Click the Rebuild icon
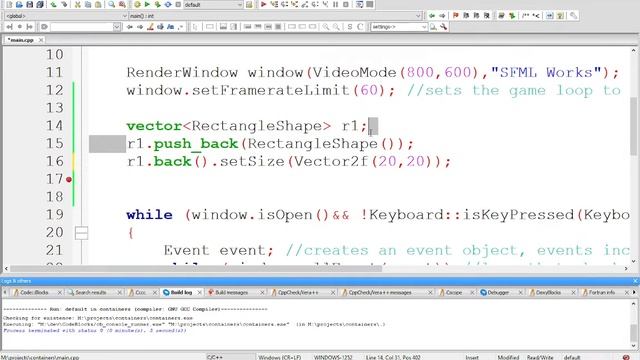640x360 pixels. pyautogui.click(x=168, y=4)
